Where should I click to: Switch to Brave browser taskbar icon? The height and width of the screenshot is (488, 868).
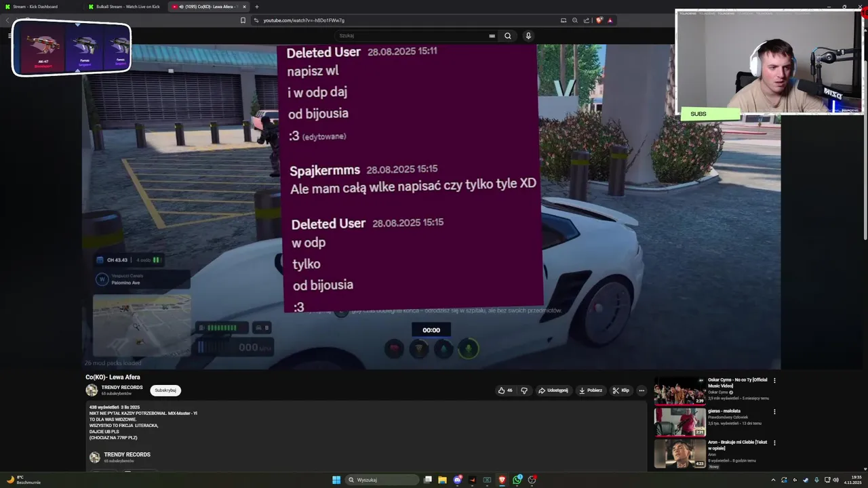click(x=502, y=480)
